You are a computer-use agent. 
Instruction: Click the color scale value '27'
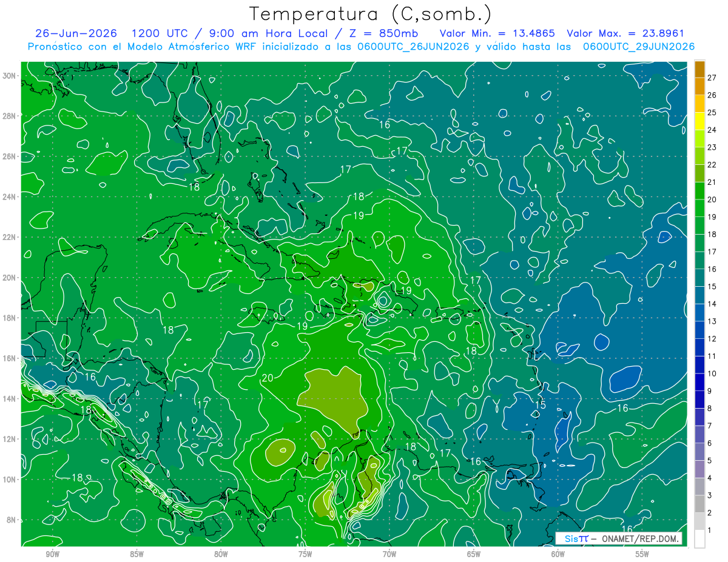712,77
